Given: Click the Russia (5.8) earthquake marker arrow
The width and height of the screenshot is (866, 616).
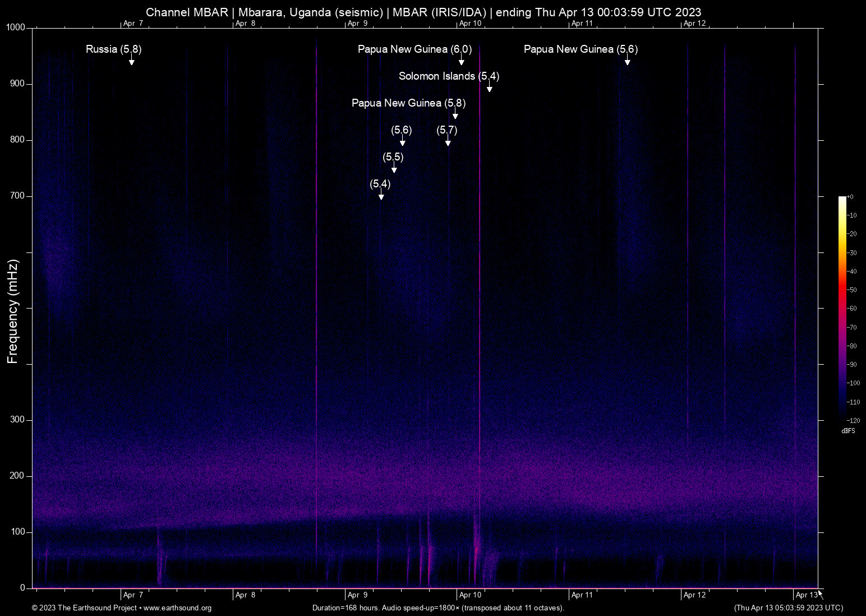Looking at the screenshot, I should [x=131, y=62].
